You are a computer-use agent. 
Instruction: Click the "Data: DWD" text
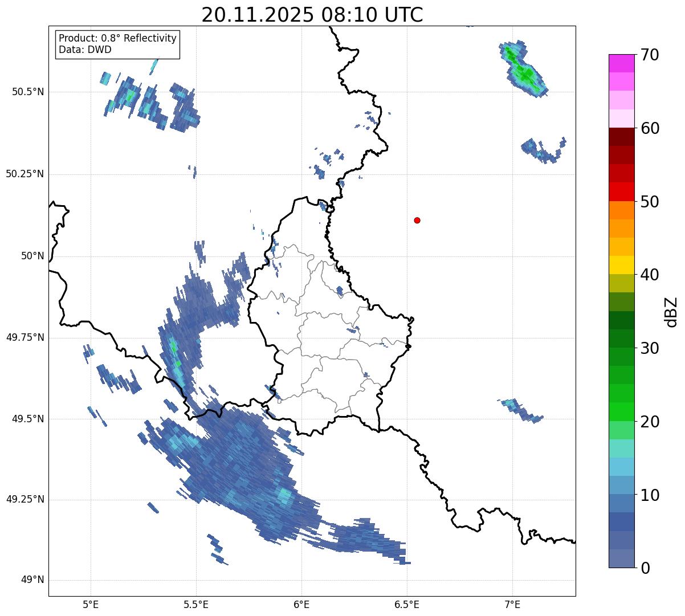pyautogui.click(x=85, y=50)
